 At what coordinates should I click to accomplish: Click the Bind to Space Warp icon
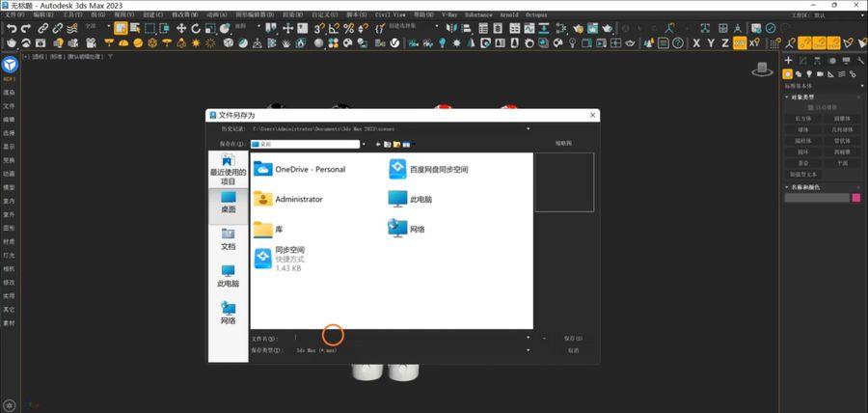click(72, 28)
